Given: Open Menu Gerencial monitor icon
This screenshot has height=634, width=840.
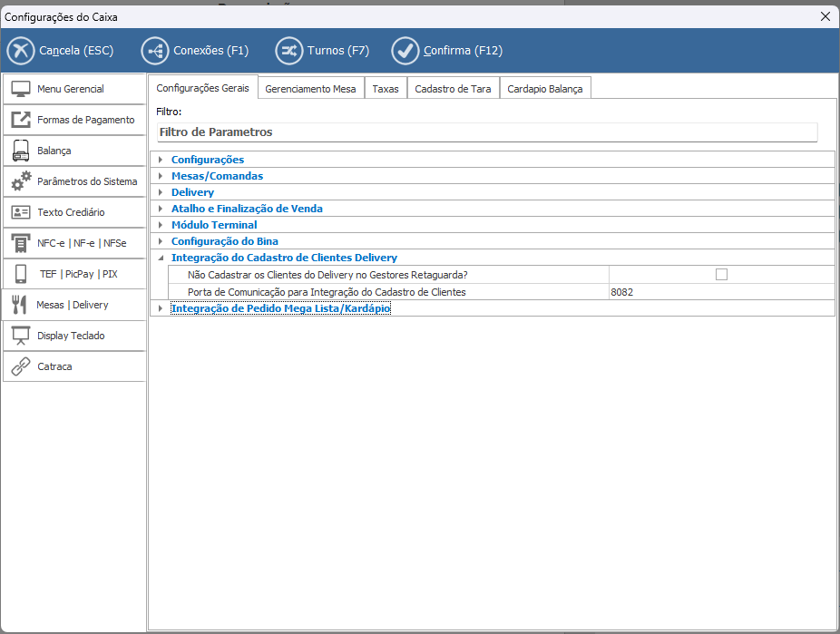Looking at the screenshot, I should point(21,89).
